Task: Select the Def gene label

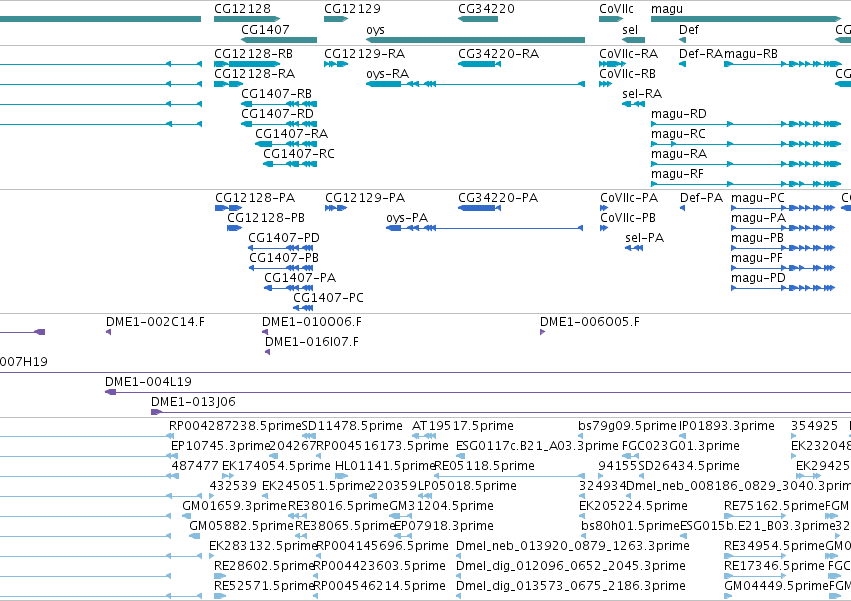Action: pos(689,29)
